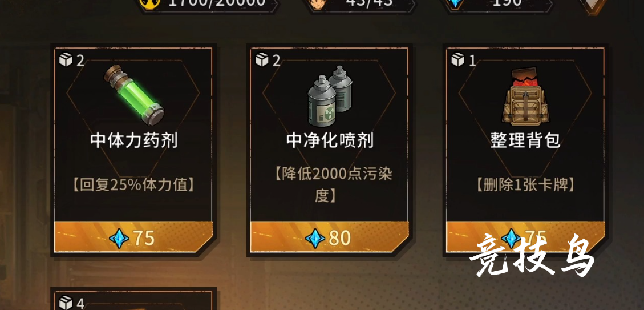The image size is (644, 310).
Task: Open the 整理背包 item title
Action: (525, 141)
